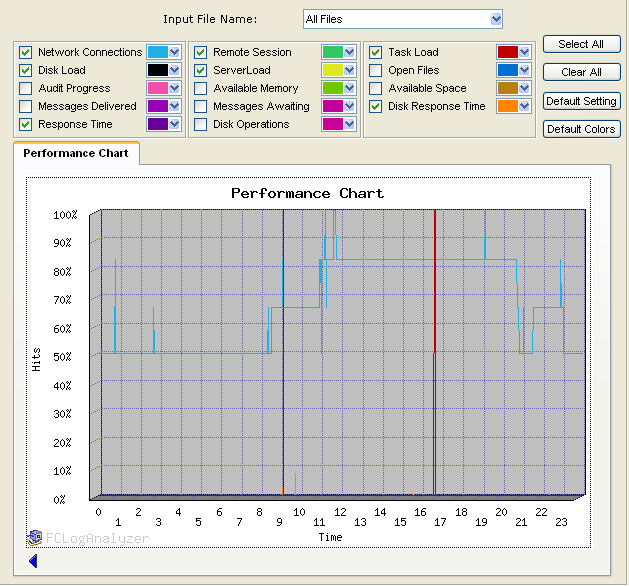Click the Default Colors button
This screenshot has height=586, width=629.
click(x=581, y=129)
